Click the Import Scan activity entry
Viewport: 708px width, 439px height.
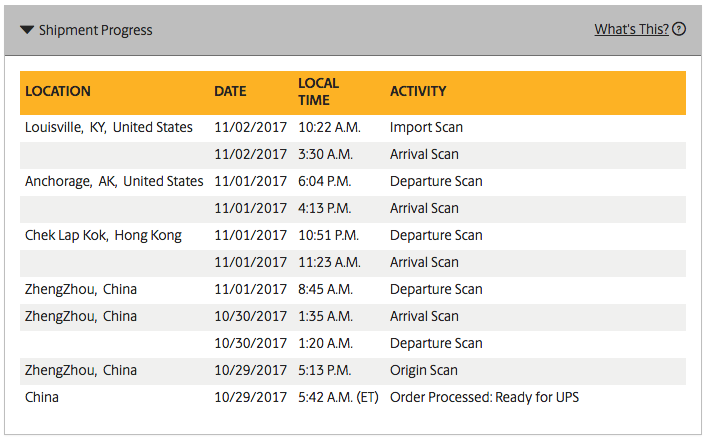pyautogui.click(x=426, y=127)
